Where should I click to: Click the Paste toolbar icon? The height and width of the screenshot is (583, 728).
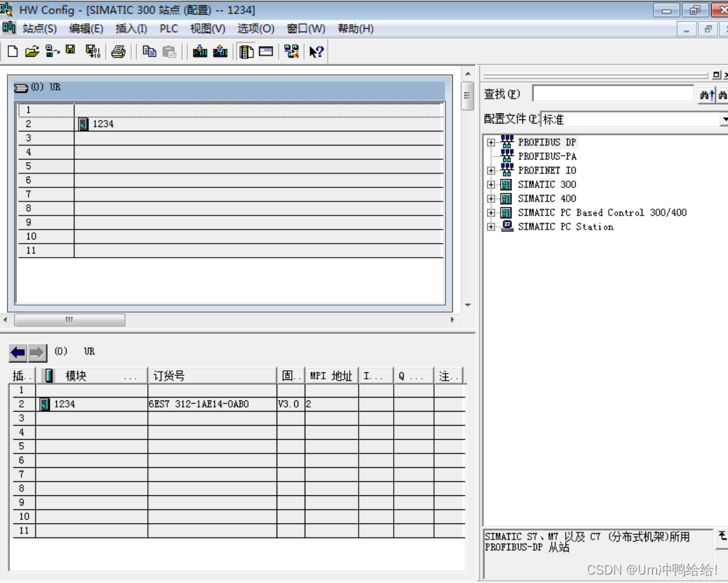pyautogui.click(x=169, y=51)
